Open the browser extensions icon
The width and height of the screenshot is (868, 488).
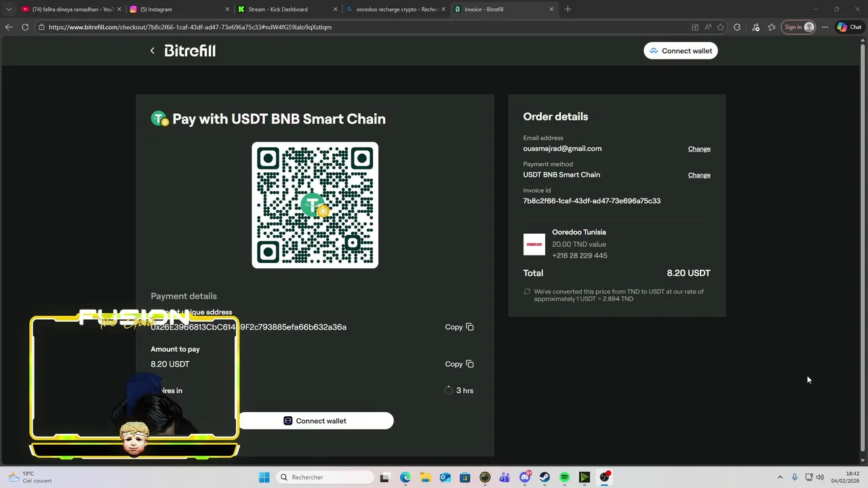(x=737, y=27)
